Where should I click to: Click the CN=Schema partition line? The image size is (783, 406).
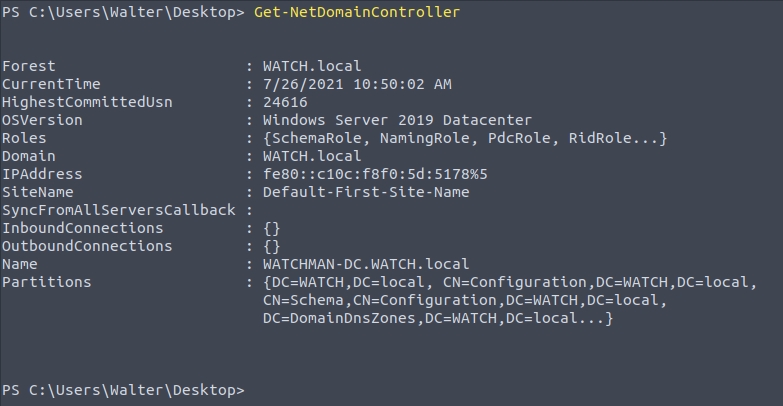pyautogui.click(x=460, y=300)
